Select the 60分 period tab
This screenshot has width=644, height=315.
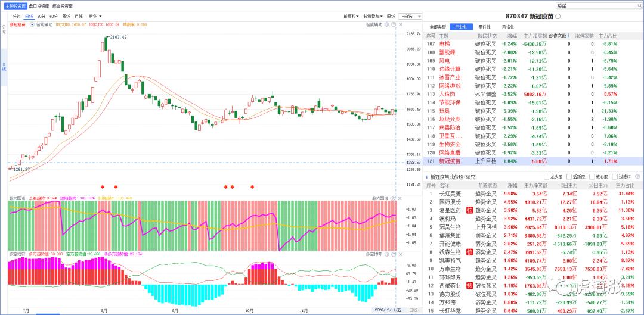pyautogui.click(x=54, y=17)
